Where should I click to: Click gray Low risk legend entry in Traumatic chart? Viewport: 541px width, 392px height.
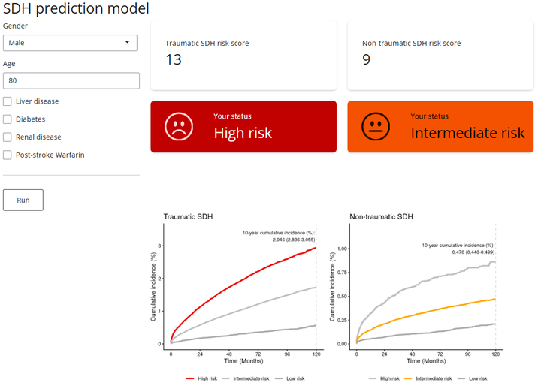289,378
